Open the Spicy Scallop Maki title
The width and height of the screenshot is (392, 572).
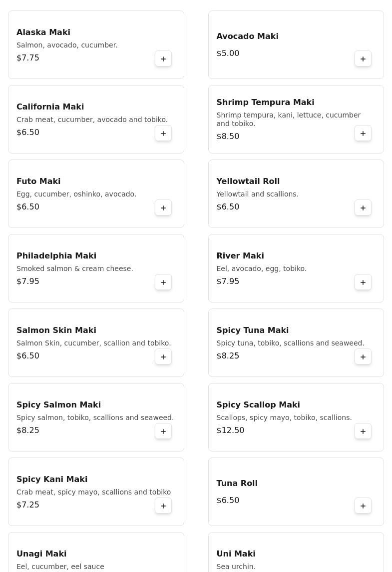pyautogui.click(x=258, y=404)
